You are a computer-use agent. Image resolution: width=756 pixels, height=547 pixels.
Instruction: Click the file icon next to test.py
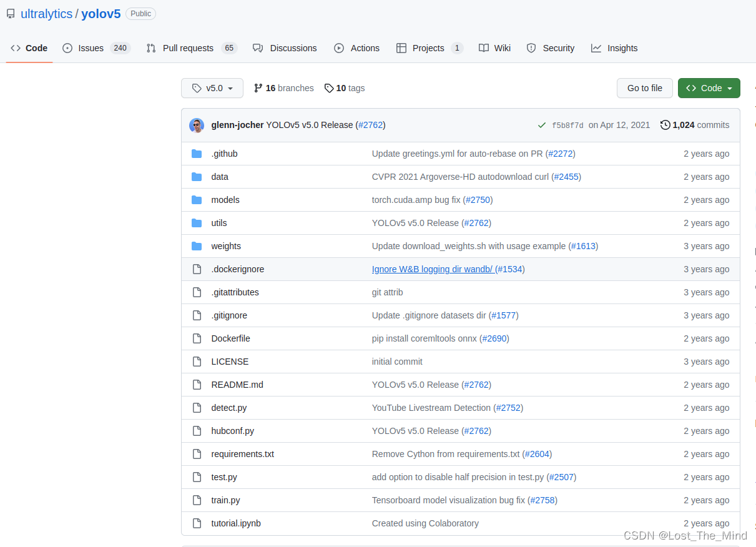pos(197,477)
